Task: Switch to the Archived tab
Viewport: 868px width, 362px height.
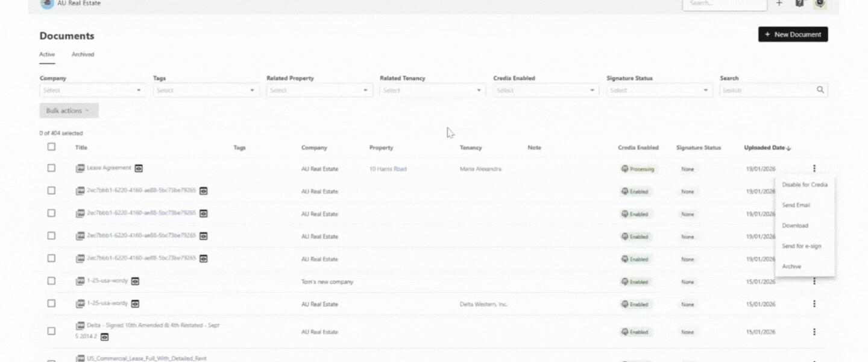Action: [x=83, y=54]
